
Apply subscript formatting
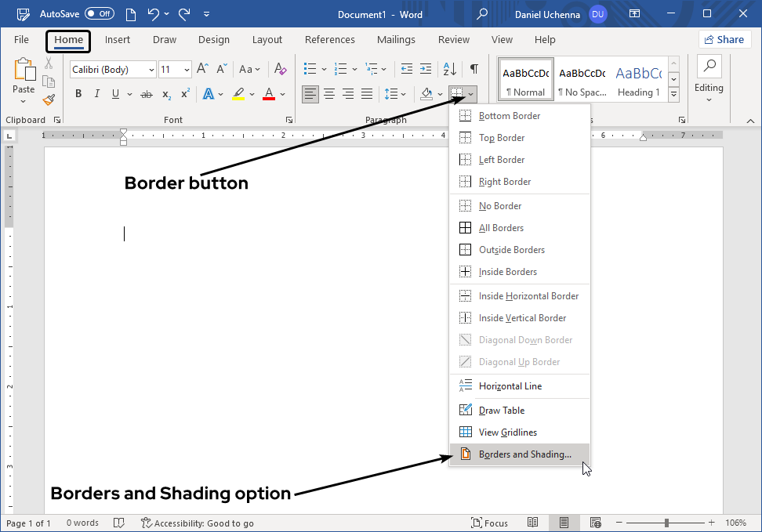tap(165, 93)
